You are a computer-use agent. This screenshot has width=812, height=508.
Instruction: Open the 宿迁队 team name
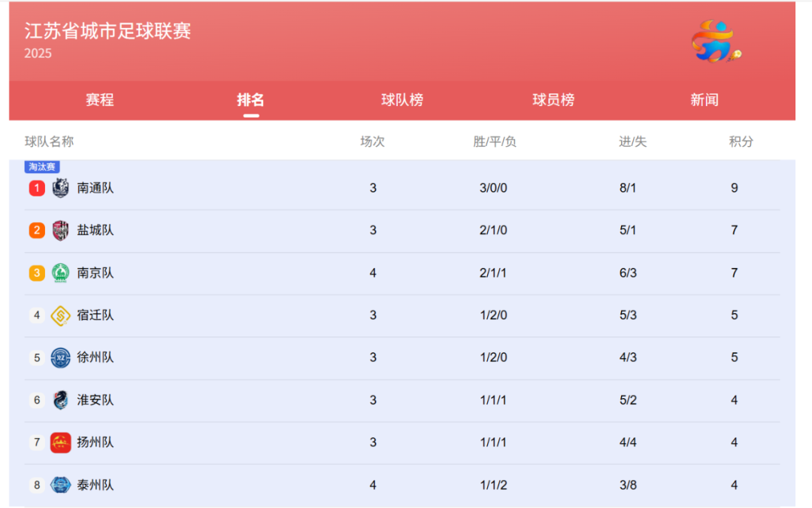(95, 315)
